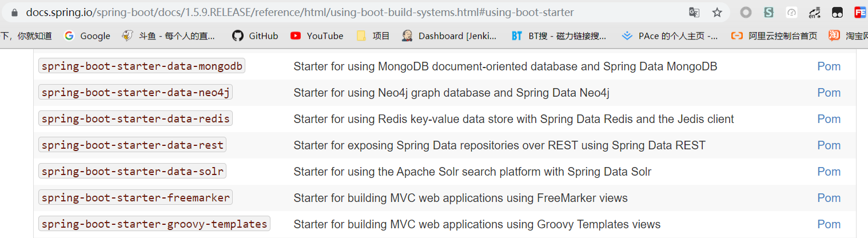Open Pom link for data-mongodb starter
The image size is (868, 238).
829,66
